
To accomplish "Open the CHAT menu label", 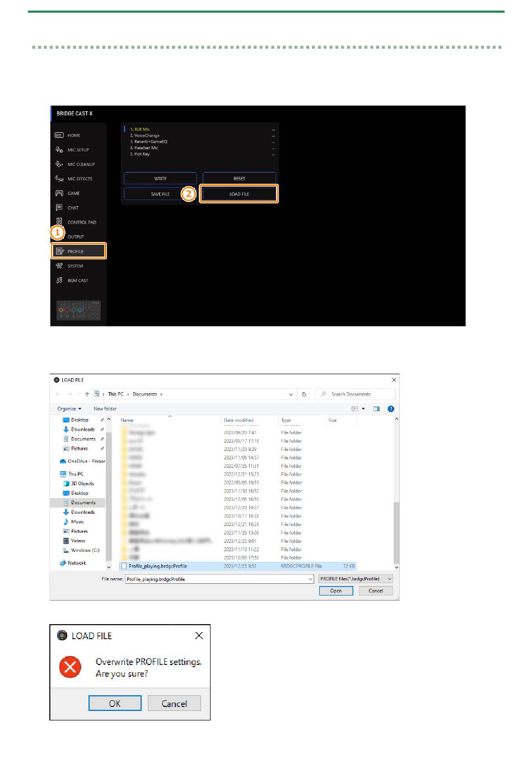I will (73, 208).
